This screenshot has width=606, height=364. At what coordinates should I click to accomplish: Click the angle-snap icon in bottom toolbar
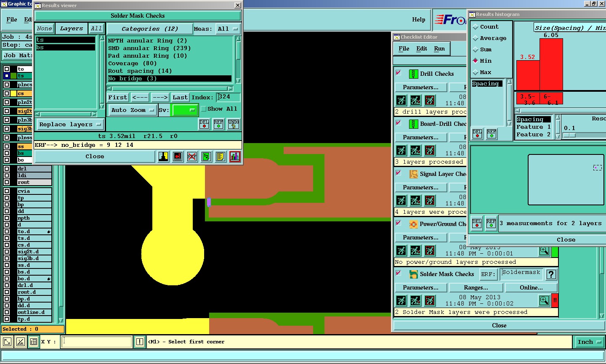(x=21, y=342)
